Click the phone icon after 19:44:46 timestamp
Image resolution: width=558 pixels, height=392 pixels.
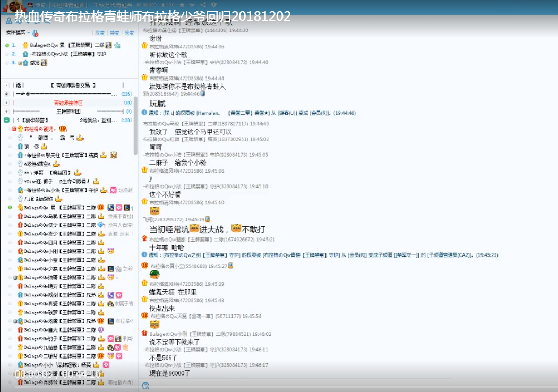(203, 93)
